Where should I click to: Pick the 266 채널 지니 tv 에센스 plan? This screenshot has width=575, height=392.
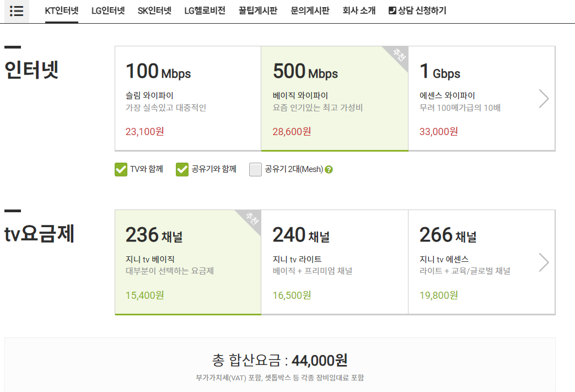pyautogui.click(x=481, y=262)
